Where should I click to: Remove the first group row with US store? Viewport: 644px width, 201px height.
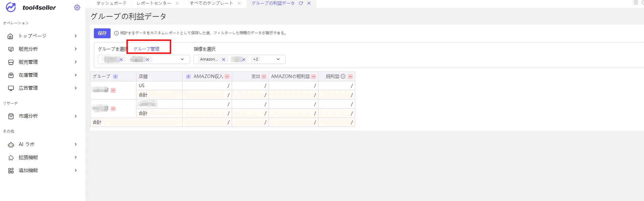click(x=113, y=90)
